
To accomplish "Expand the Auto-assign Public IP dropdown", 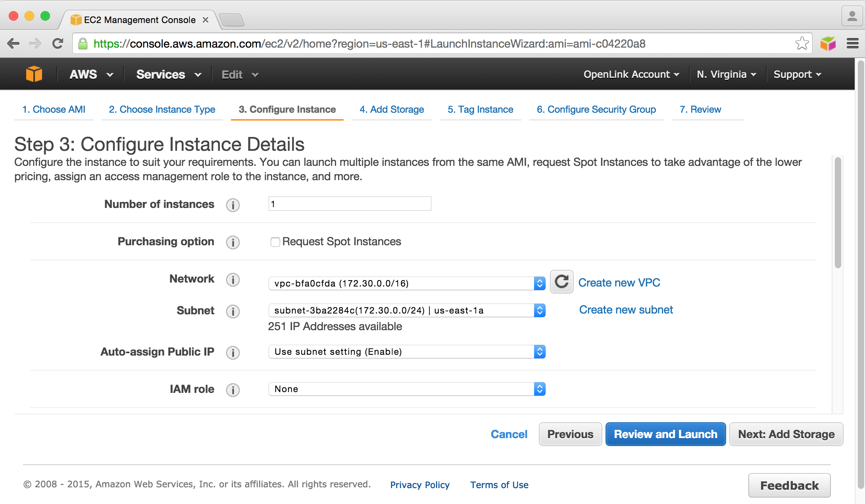I will pos(407,352).
